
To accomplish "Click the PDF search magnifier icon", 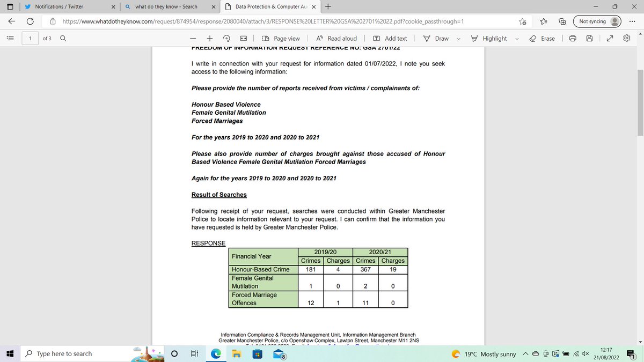I will 63,39.
